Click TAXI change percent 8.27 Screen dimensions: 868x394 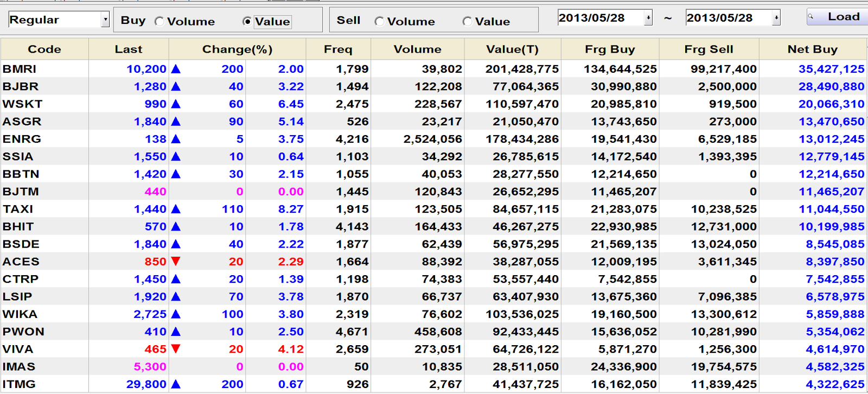pyautogui.click(x=291, y=209)
